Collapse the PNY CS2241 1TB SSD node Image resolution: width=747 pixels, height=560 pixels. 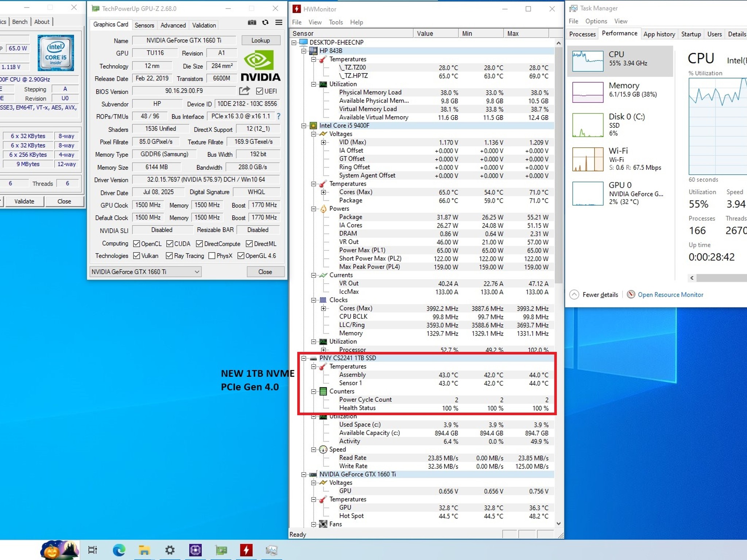tap(303, 358)
